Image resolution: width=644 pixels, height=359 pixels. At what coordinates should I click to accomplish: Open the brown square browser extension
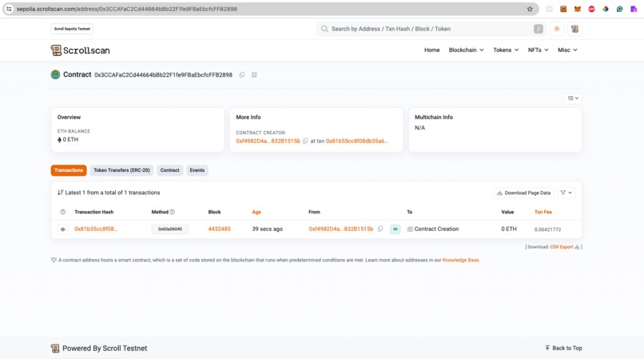(563, 9)
